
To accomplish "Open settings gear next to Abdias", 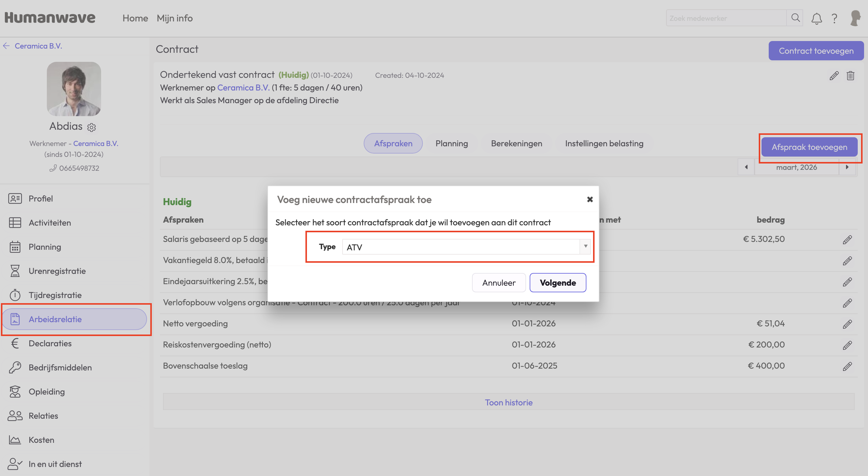I will point(91,127).
